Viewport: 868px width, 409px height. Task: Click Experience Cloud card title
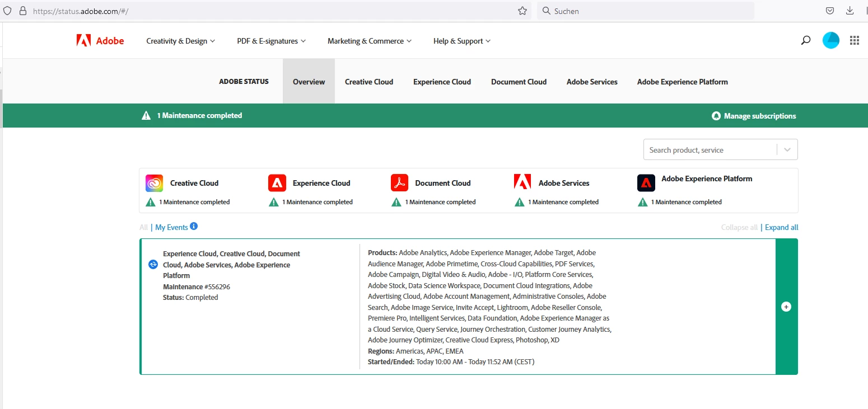tap(321, 183)
